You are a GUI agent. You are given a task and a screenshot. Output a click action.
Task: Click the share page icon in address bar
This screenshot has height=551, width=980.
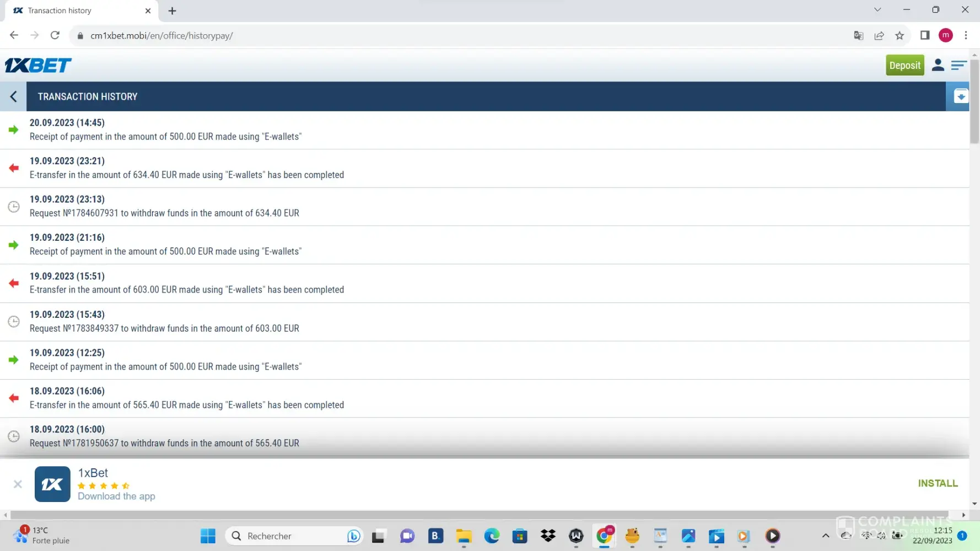pos(879,36)
